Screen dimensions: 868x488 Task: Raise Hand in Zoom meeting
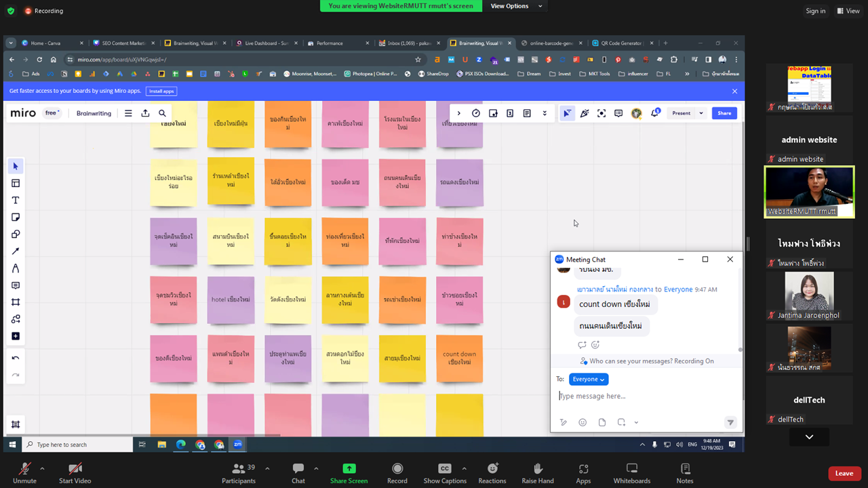538,473
